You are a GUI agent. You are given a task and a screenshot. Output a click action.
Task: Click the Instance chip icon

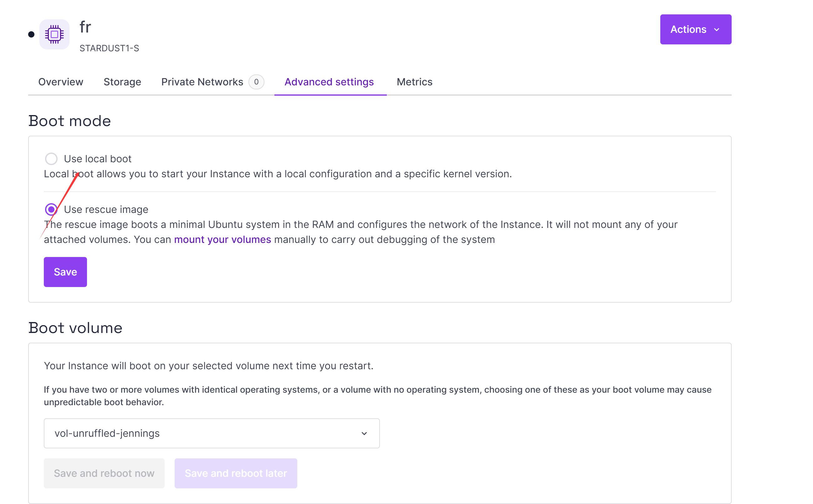[x=54, y=34]
